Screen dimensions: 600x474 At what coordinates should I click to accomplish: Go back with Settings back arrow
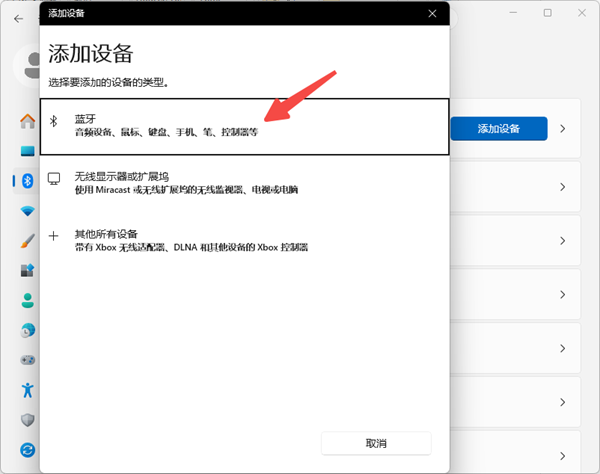coord(18,19)
